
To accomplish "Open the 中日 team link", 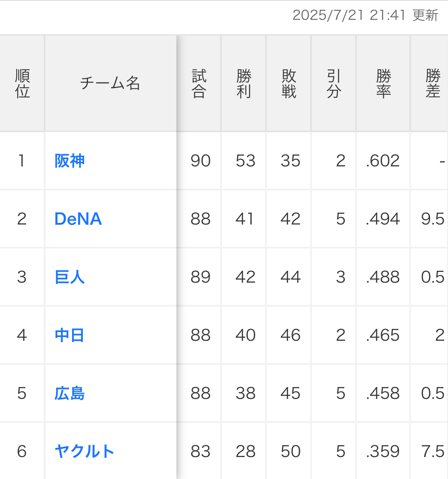I will click(70, 335).
